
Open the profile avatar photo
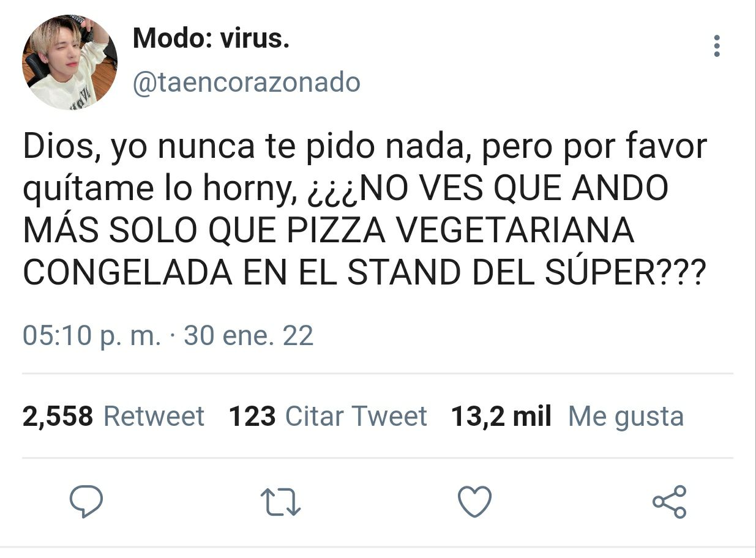(x=70, y=62)
